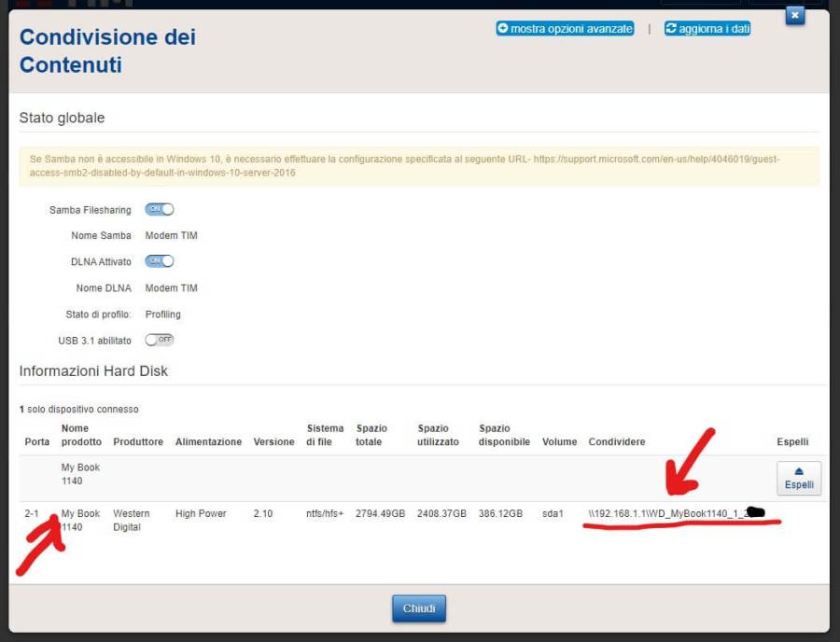
Task: Click the 192.168.1.1 Samba share path
Action: tap(668, 514)
